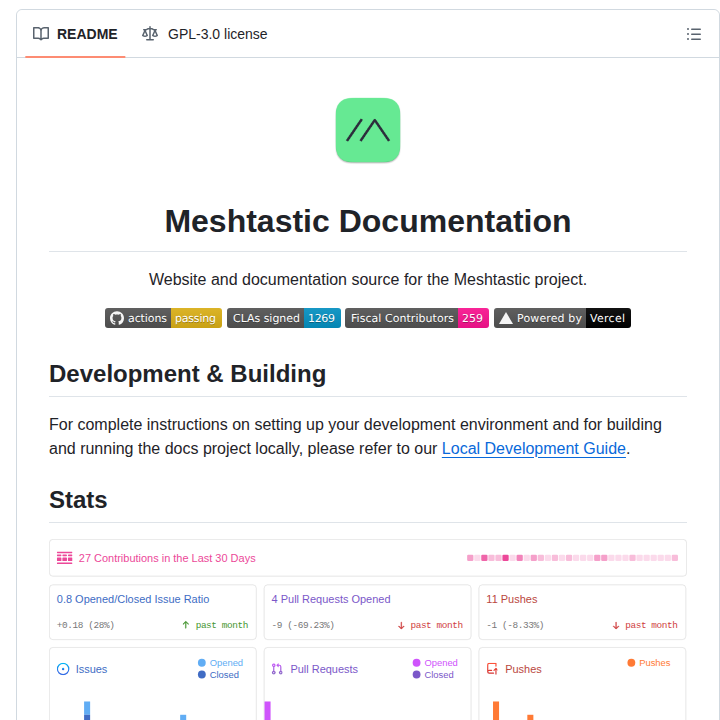Click the GitHub octocat icon in actions badge
The width and height of the screenshot is (720, 720).
click(x=117, y=318)
